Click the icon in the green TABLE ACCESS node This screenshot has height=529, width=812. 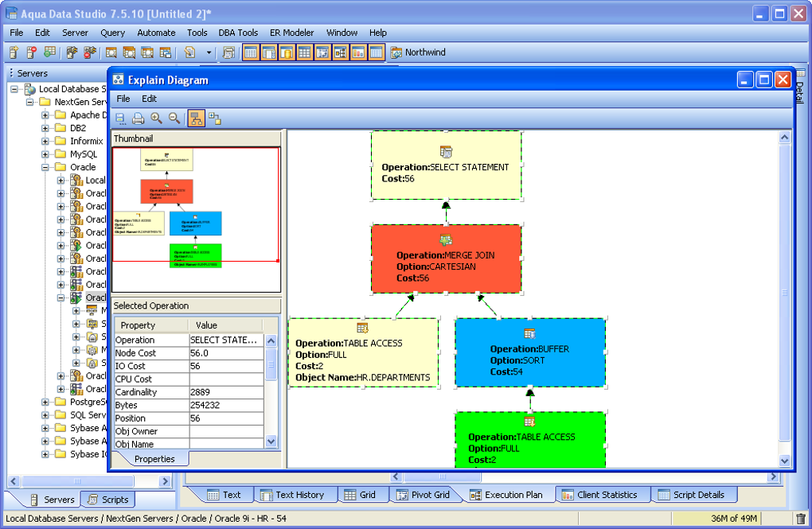[529, 422]
